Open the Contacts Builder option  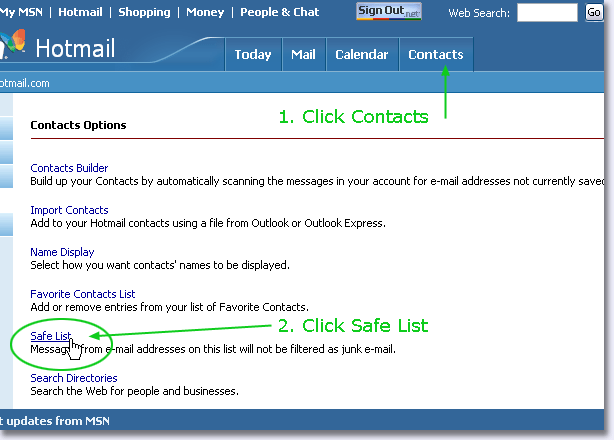(x=69, y=168)
